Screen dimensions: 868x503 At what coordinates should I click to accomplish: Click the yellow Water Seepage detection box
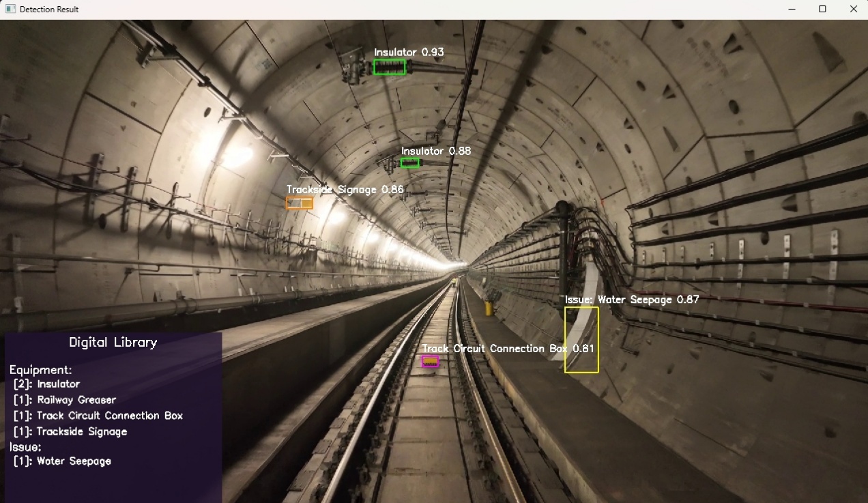[581, 340]
